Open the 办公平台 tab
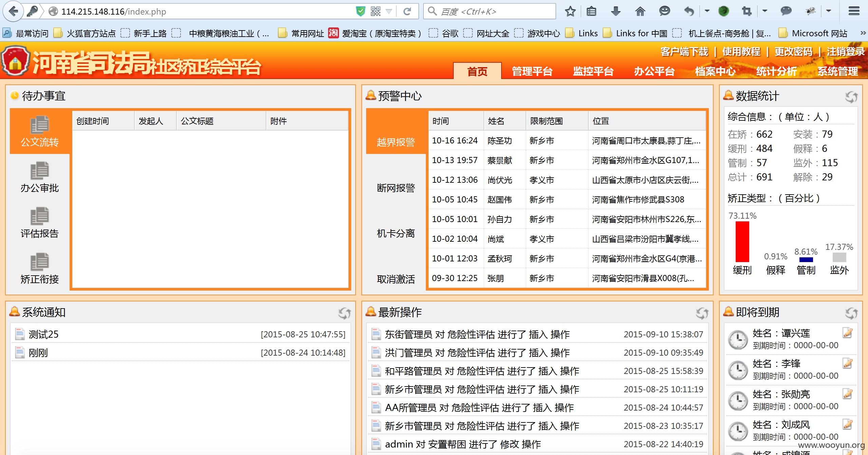The image size is (868, 455). coord(654,71)
